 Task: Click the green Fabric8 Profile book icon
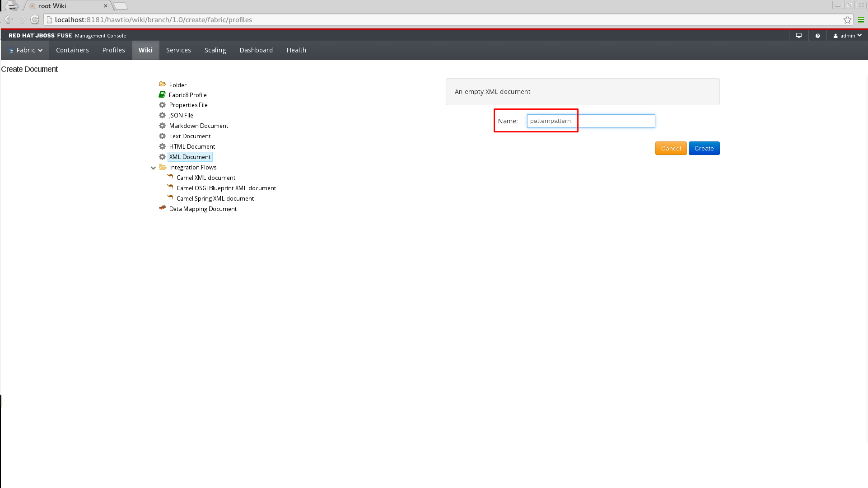162,94
